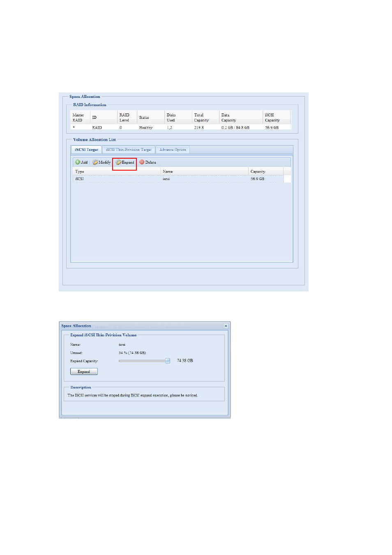Click the RAID ID cell
Viewport: 392px width, 555px height.
(x=97, y=128)
